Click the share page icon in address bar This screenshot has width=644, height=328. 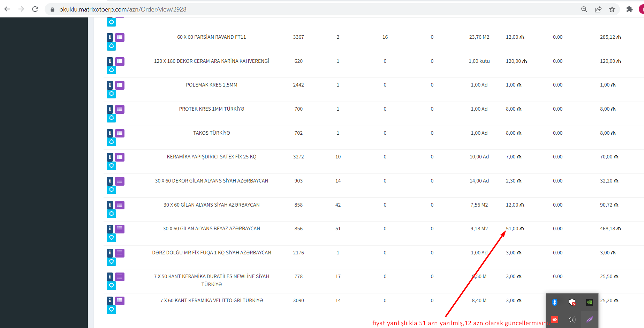598,9
